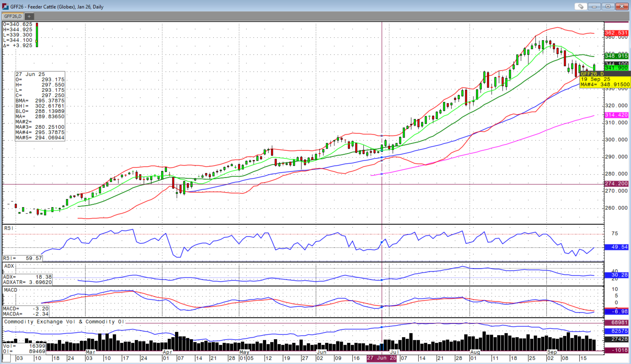Click the highlighted 27 Jun 25 date marker
The width and height of the screenshot is (631, 364).
[381, 358]
